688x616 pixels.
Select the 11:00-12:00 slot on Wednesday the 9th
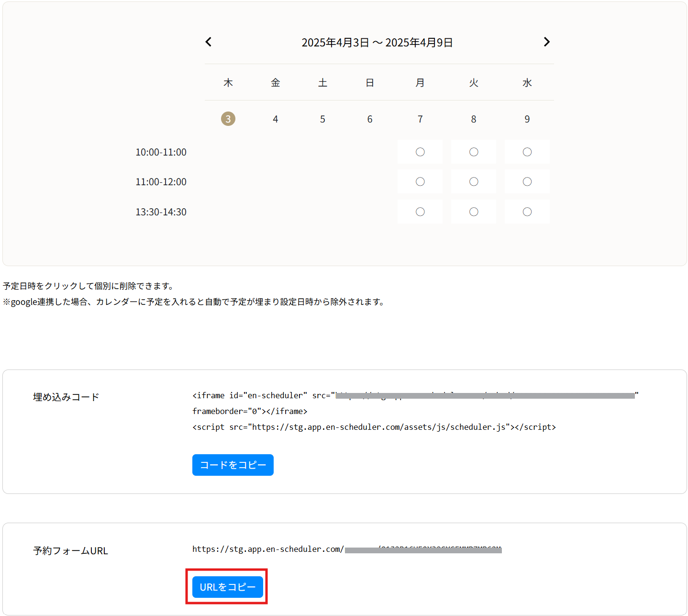click(x=527, y=181)
